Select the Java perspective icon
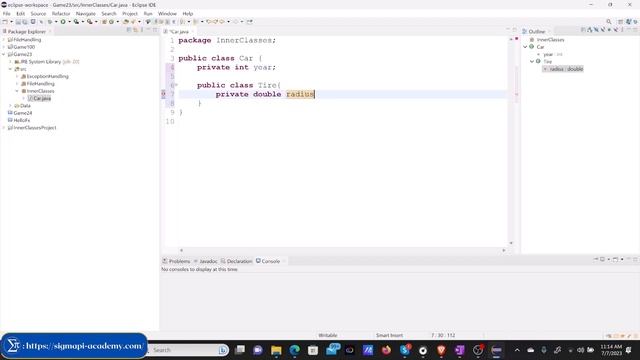The width and height of the screenshot is (640, 360). point(628,22)
